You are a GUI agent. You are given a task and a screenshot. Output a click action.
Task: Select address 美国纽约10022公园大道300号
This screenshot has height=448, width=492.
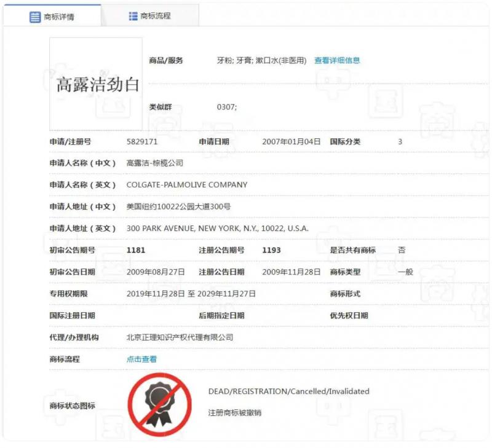[x=178, y=206]
